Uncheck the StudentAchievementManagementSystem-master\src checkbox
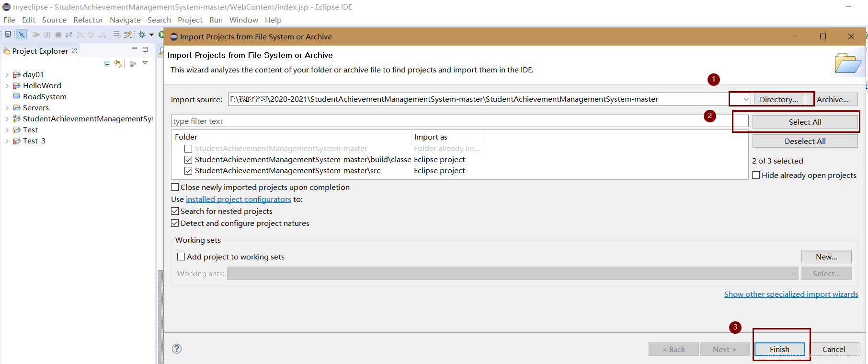868x364 pixels. [x=188, y=171]
